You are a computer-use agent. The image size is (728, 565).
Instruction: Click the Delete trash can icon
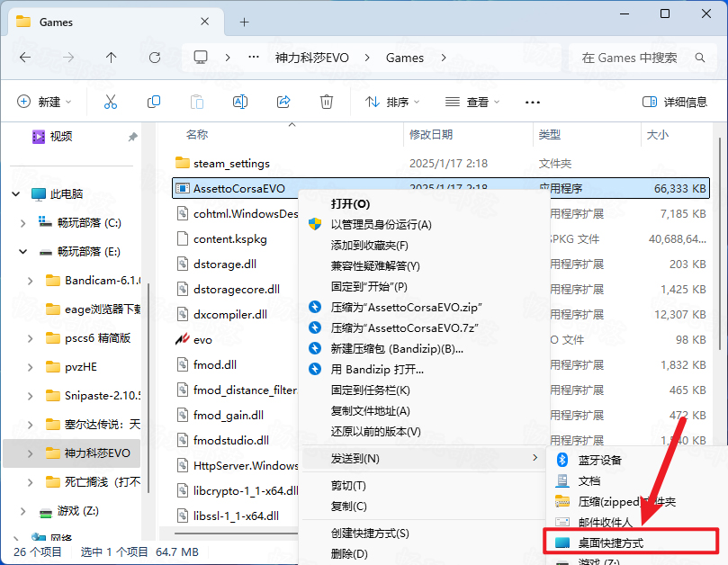coord(327,102)
